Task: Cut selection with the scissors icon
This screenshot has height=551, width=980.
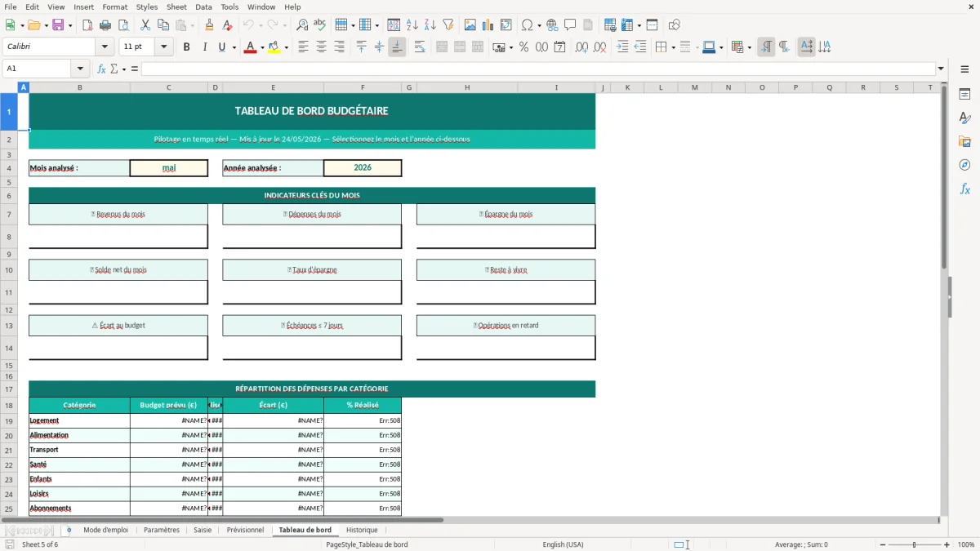Action: 145,25
